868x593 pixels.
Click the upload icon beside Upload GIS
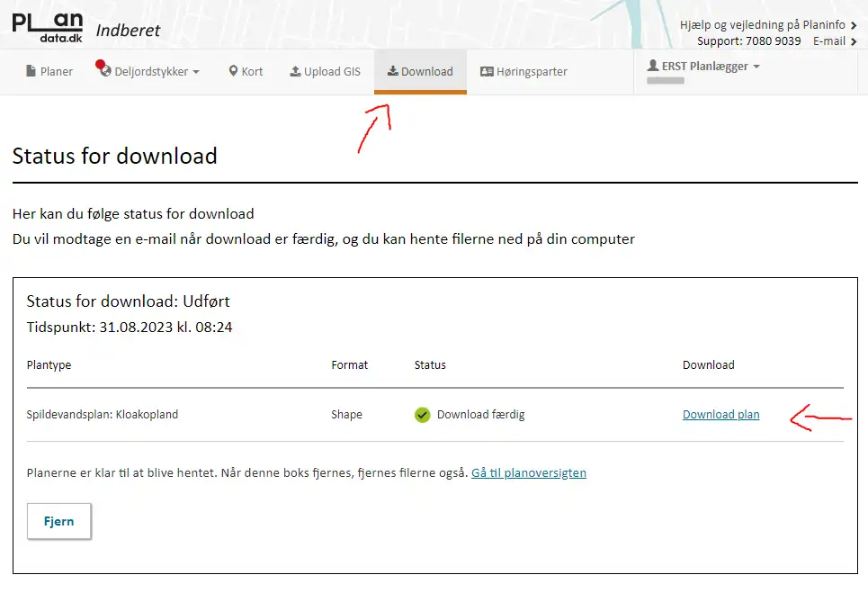[295, 71]
